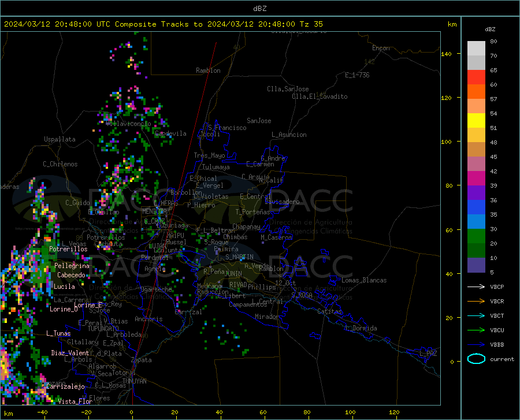Click the Anchoris label
Image resolution: width=520 pixels, height=420 pixels.
tap(148, 319)
